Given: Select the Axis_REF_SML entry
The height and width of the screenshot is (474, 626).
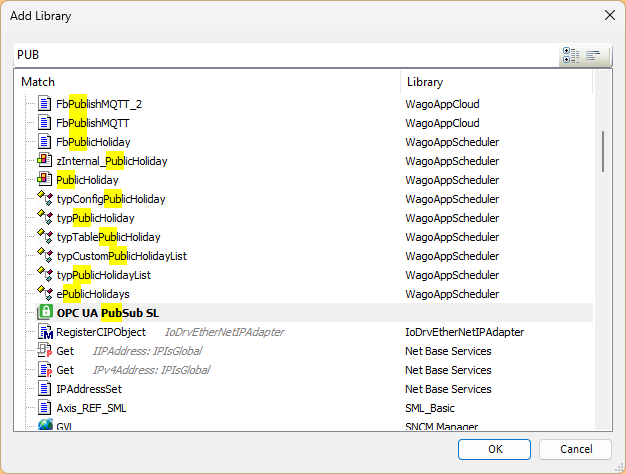Looking at the screenshot, I should click(91, 408).
